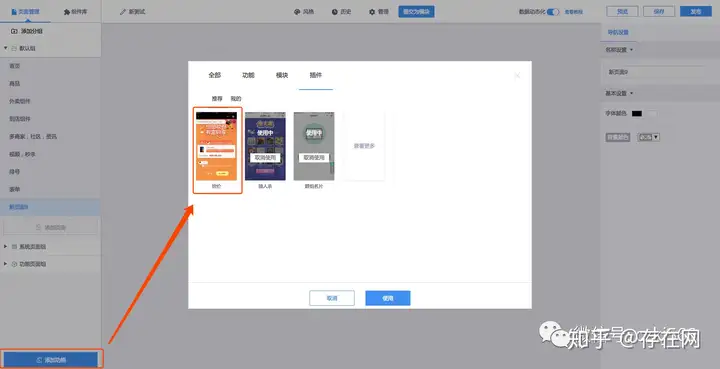
Task: Click the page name field containing 新页面0
Action: 654,72
